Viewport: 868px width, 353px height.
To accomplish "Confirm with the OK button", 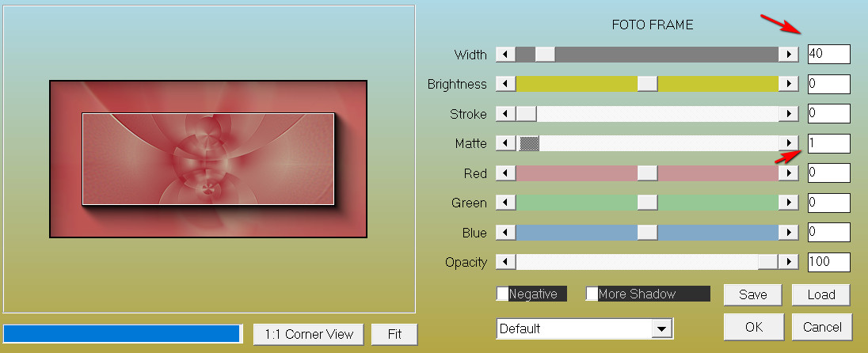I will [x=752, y=326].
